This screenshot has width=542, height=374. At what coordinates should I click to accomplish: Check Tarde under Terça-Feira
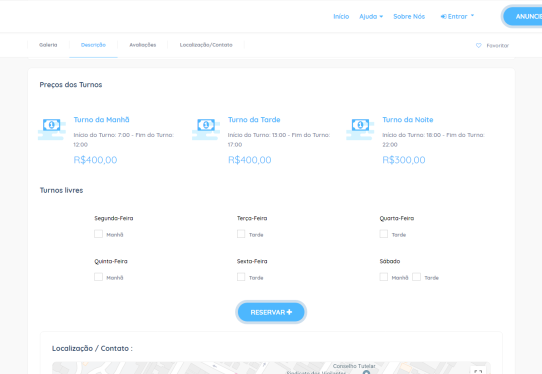pos(241,234)
